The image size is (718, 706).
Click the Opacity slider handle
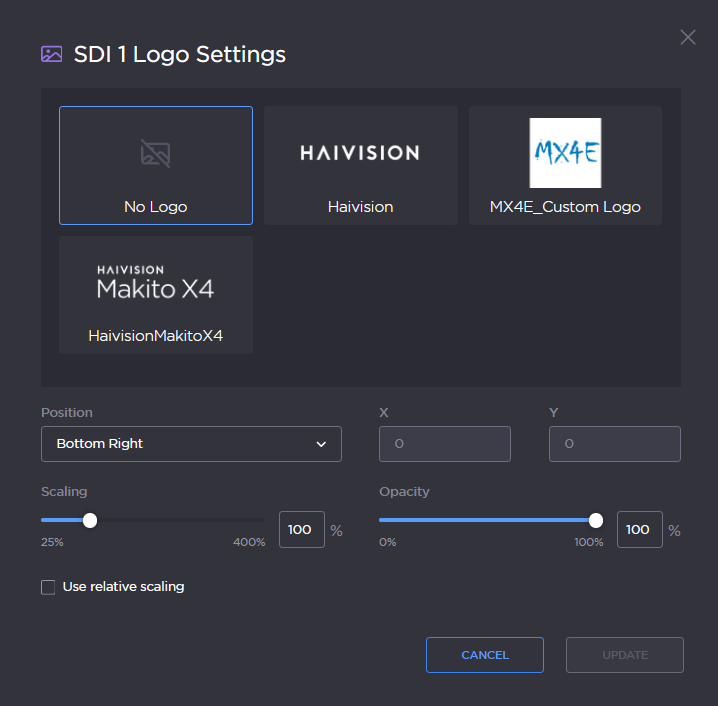click(x=596, y=520)
